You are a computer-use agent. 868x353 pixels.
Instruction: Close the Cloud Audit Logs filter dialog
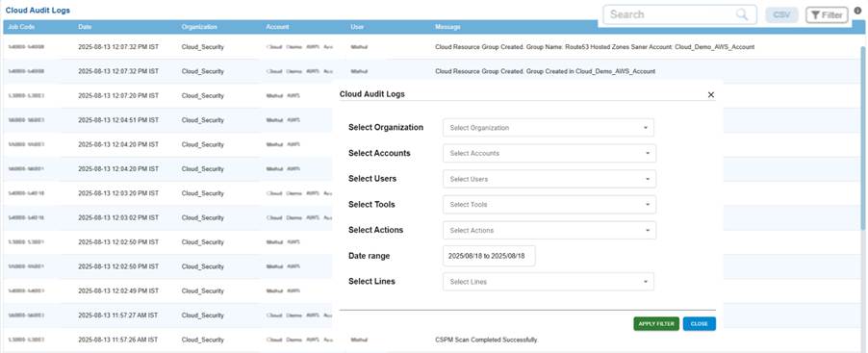click(711, 94)
